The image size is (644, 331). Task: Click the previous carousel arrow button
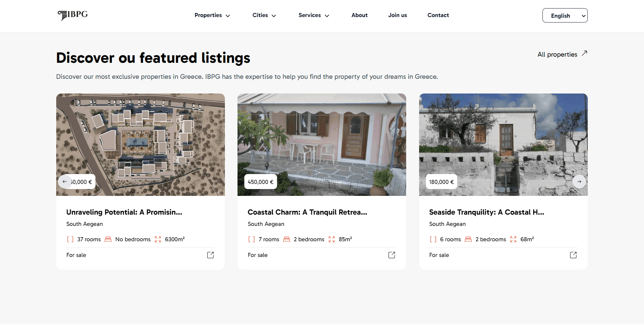click(x=65, y=182)
